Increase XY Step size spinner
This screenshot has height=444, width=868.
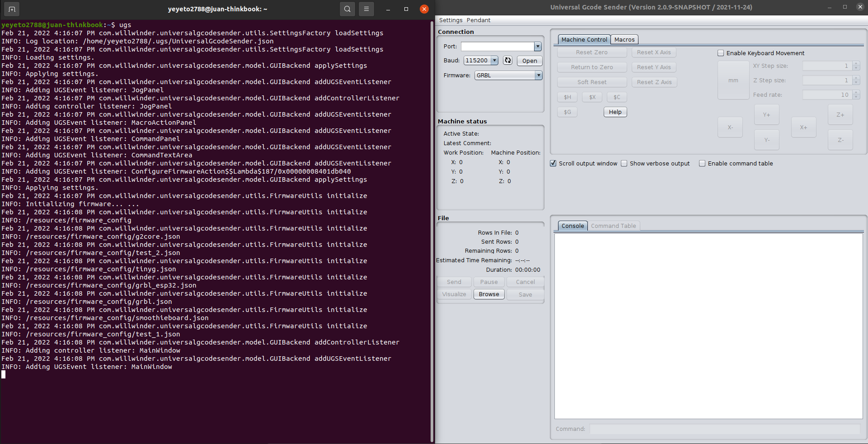pos(856,64)
